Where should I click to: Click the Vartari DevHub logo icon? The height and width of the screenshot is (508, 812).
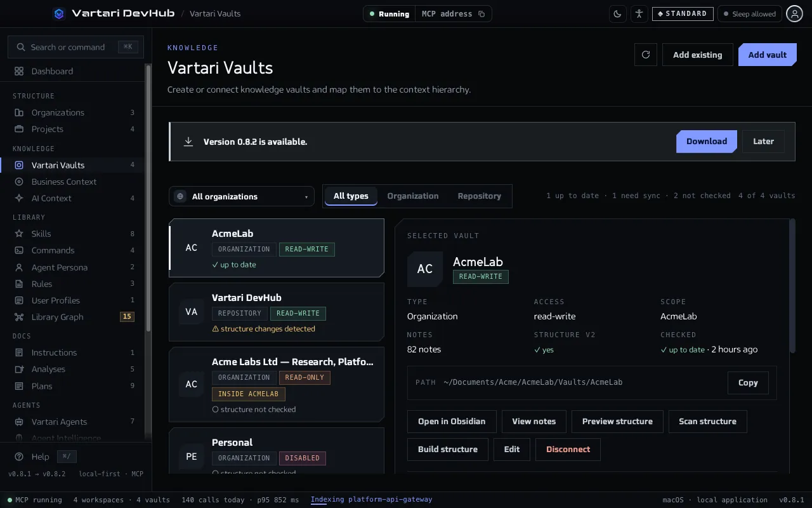pos(59,13)
